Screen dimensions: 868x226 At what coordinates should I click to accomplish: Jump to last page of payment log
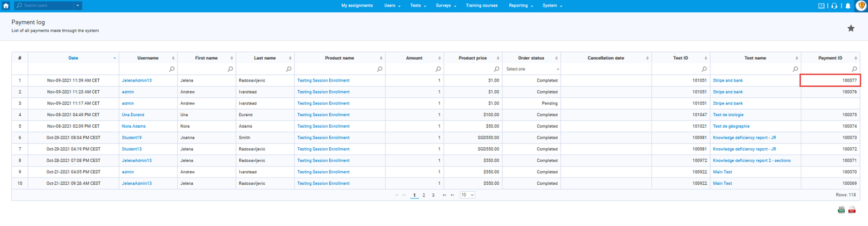pyautogui.click(x=452, y=195)
